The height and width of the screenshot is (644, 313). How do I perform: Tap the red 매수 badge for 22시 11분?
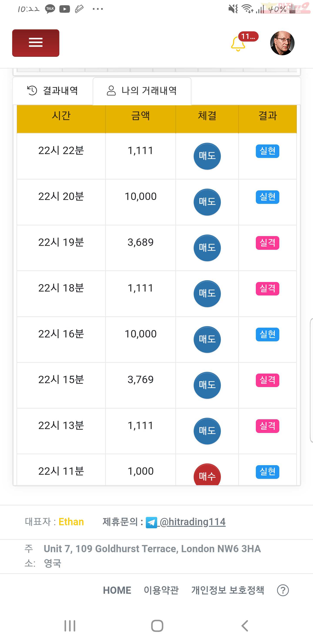coord(207,475)
